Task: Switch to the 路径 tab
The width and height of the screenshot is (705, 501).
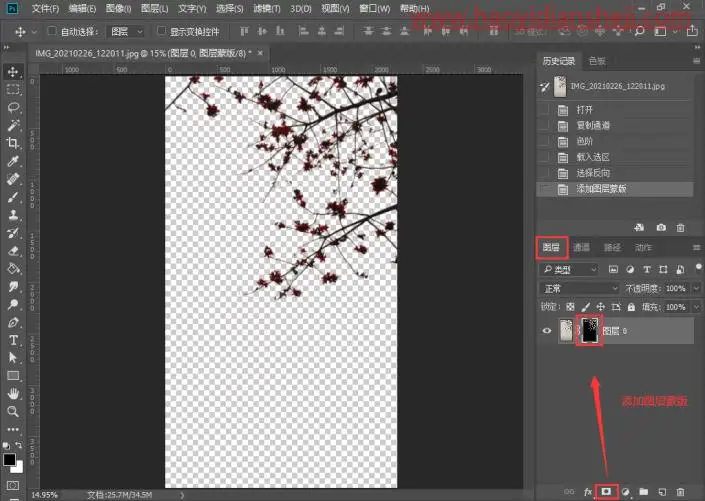Action: pyautogui.click(x=612, y=247)
